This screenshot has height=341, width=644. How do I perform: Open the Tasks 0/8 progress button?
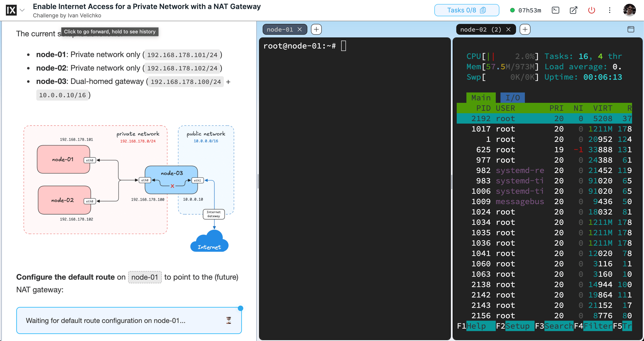466,10
